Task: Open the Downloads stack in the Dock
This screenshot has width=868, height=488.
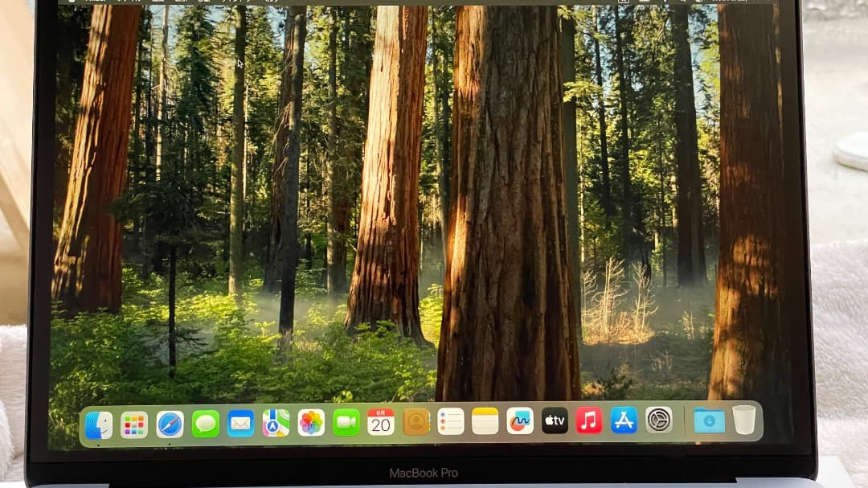Action: [707, 420]
